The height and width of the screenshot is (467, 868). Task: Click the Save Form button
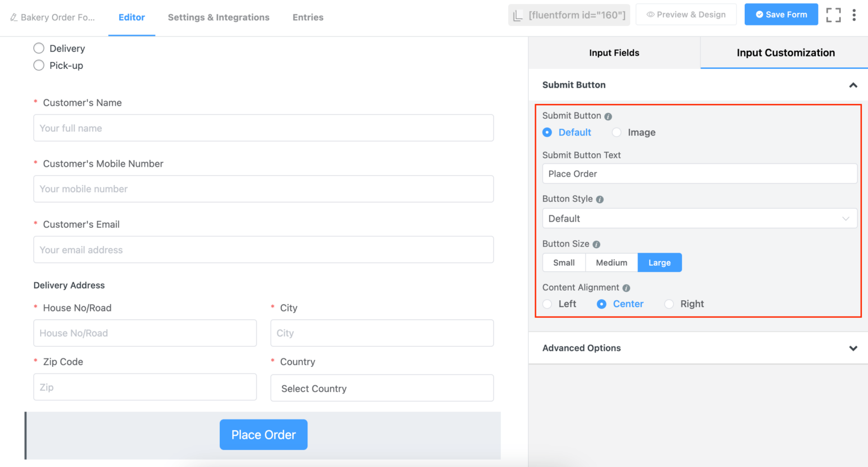coord(781,14)
